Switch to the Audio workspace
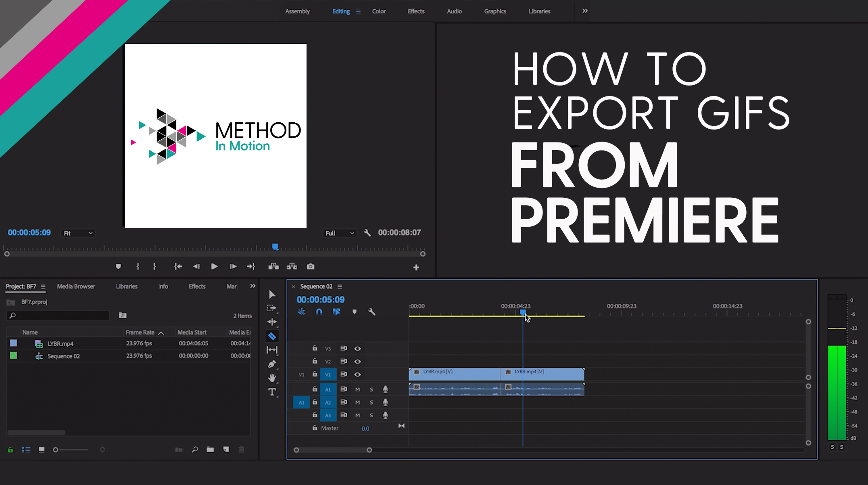Screen dimensions: 868x485 click(454, 11)
